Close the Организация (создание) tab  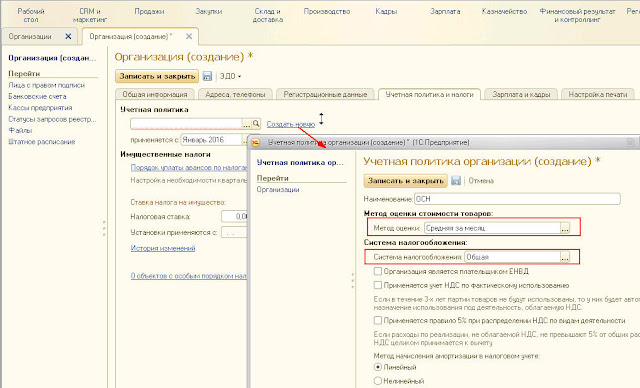189,36
